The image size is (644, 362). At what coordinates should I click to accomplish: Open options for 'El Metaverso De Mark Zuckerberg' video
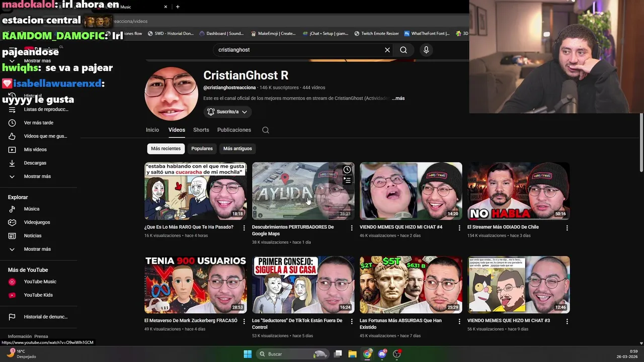[x=244, y=321]
